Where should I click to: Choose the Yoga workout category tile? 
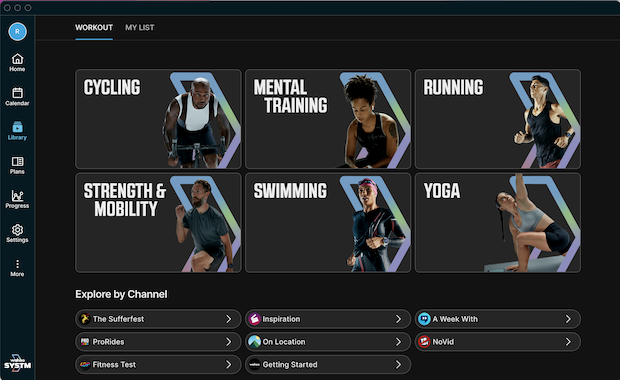point(498,223)
